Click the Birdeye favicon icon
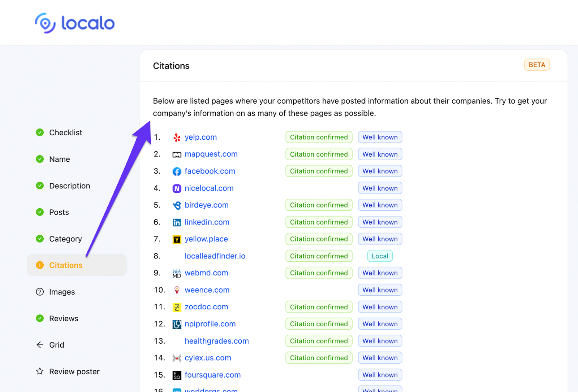The width and height of the screenshot is (578, 392). click(x=177, y=205)
